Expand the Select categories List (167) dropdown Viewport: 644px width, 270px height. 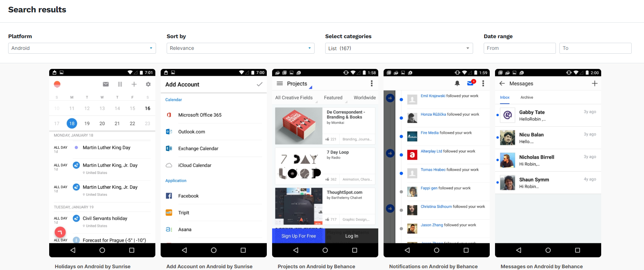coord(399,48)
